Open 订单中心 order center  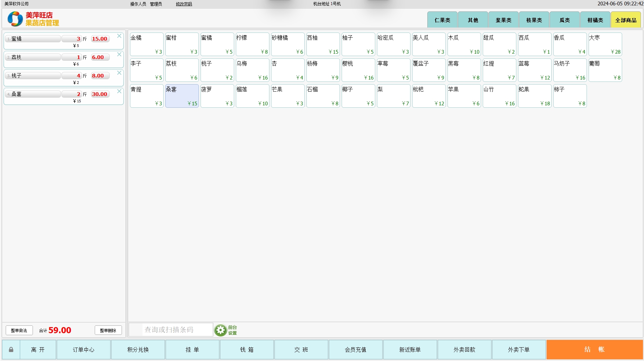point(83,350)
